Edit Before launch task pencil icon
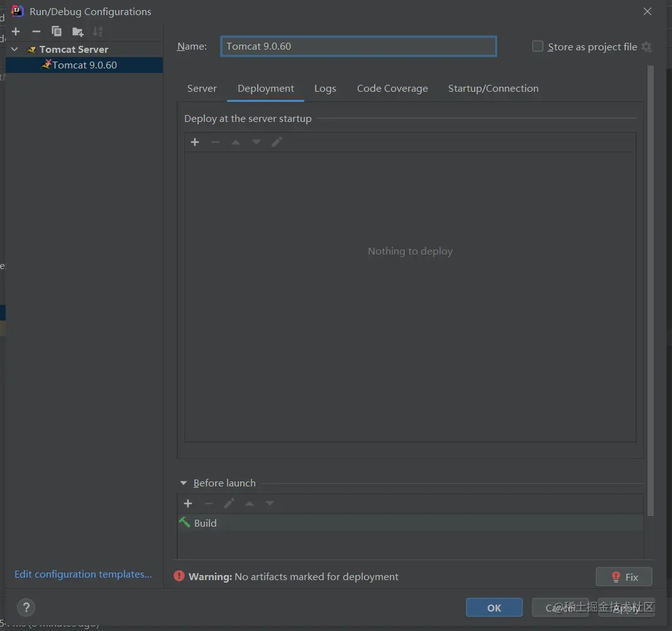 pos(229,503)
